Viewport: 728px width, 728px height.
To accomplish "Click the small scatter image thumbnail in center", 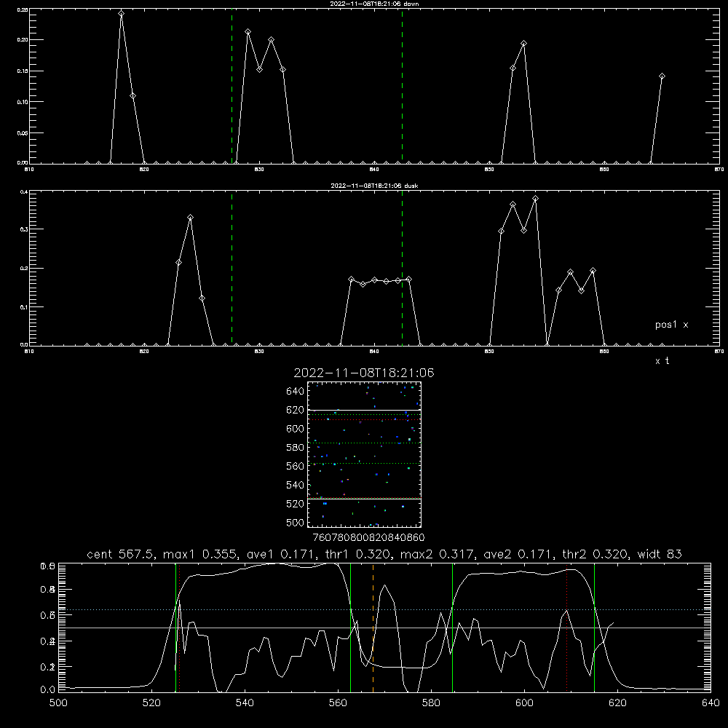I will pos(364,454).
